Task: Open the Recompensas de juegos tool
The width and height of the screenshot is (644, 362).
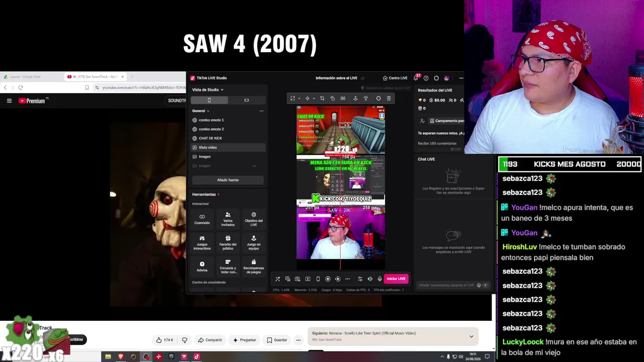Action: (x=254, y=266)
